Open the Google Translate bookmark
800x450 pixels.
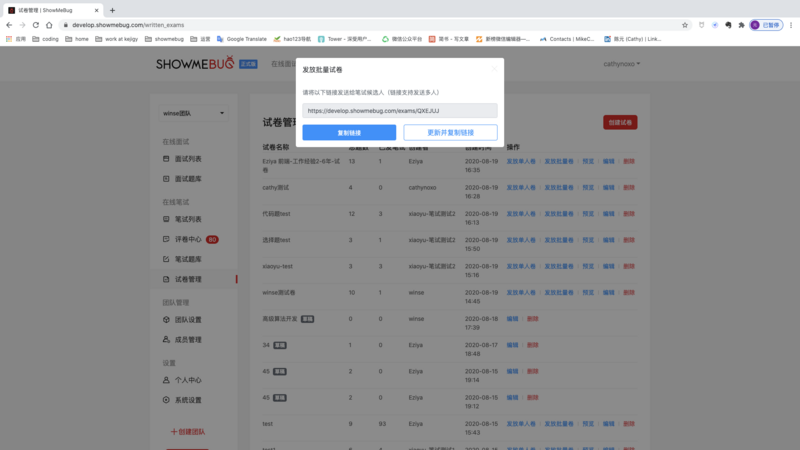click(242, 39)
